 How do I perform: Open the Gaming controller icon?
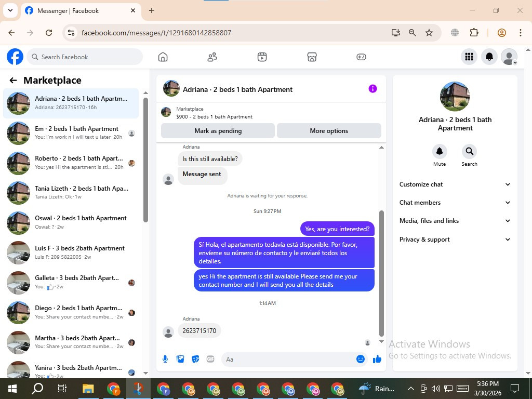(x=361, y=57)
